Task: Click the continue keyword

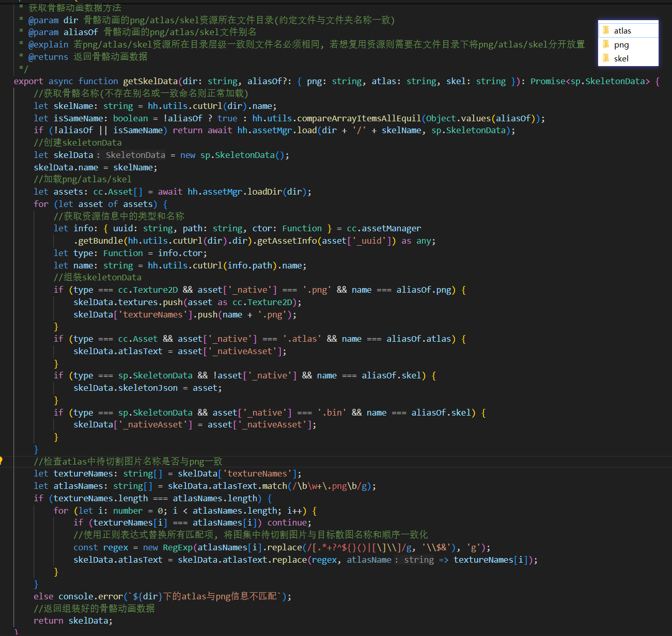Action: click(287, 522)
